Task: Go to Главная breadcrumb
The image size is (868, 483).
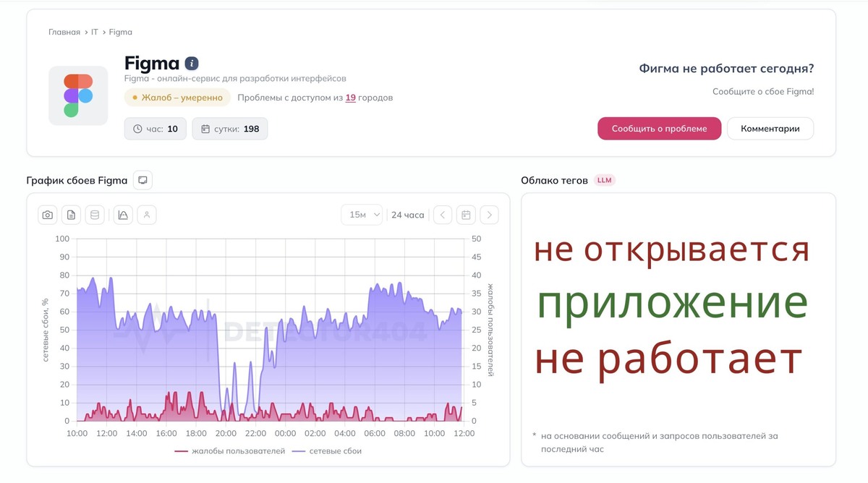Action: (x=64, y=32)
